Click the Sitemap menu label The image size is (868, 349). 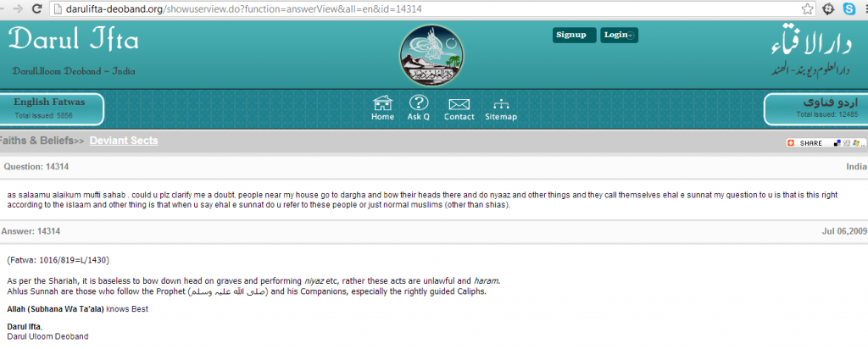pyautogui.click(x=501, y=117)
